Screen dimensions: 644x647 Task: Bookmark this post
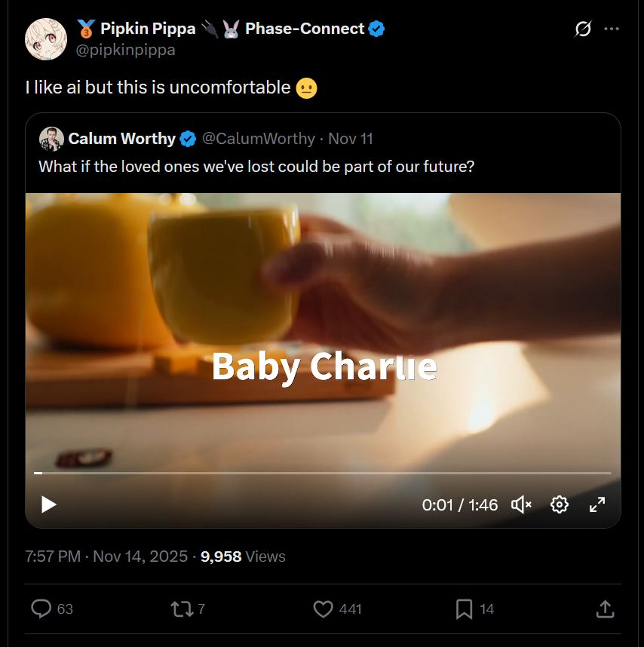[465, 609]
